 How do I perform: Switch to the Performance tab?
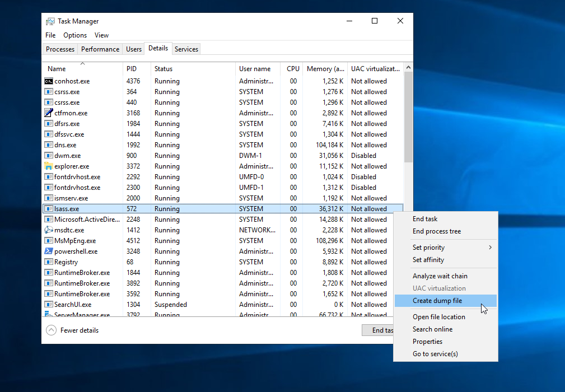[100, 49]
